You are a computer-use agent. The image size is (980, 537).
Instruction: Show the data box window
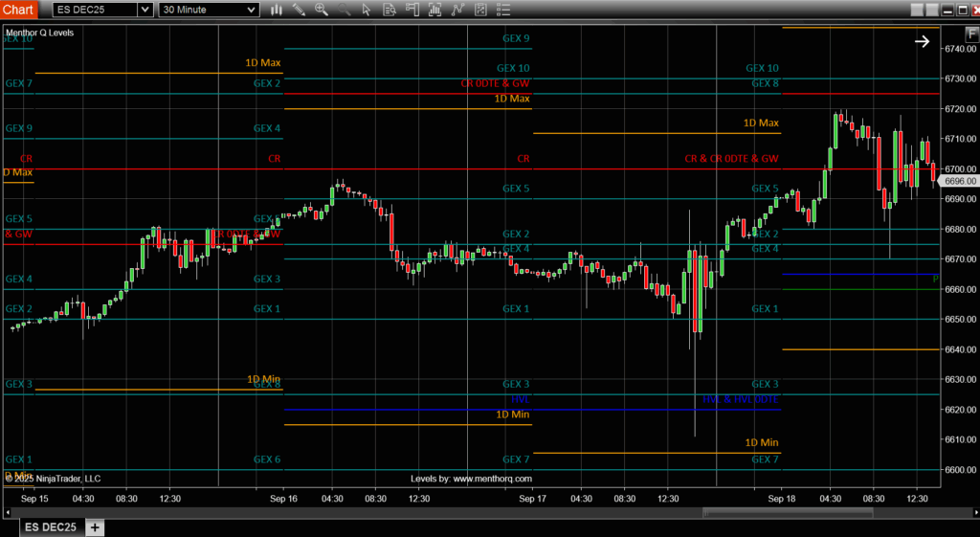[x=390, y=10]
